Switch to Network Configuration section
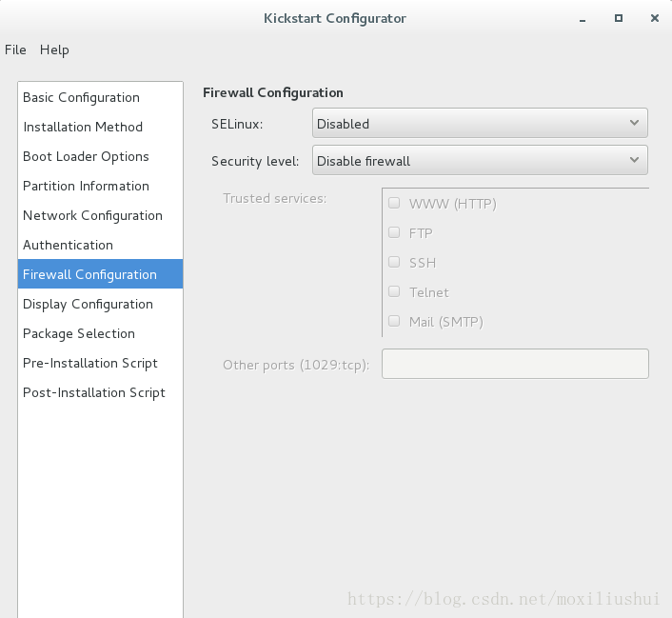The height and width of the screenshot is (618, 672). click(100, 215)
